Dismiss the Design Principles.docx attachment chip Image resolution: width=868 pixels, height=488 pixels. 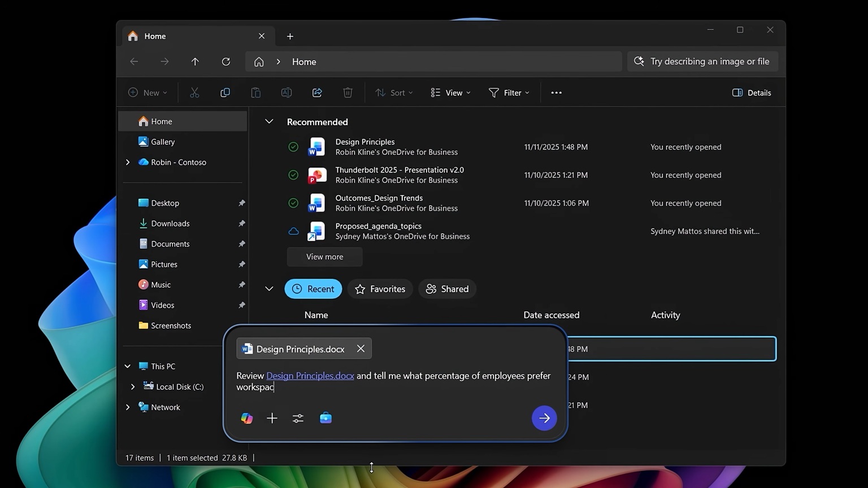click(x=361, y=348)
